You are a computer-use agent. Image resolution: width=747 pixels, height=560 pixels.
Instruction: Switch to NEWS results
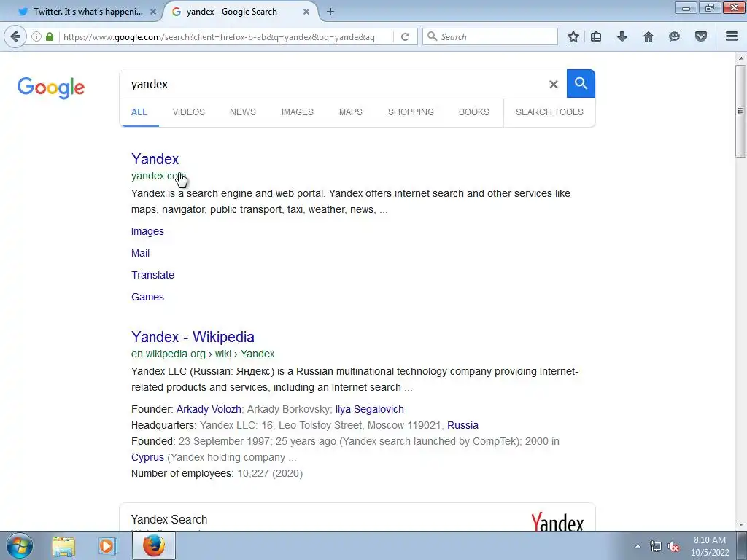point(243,112)
